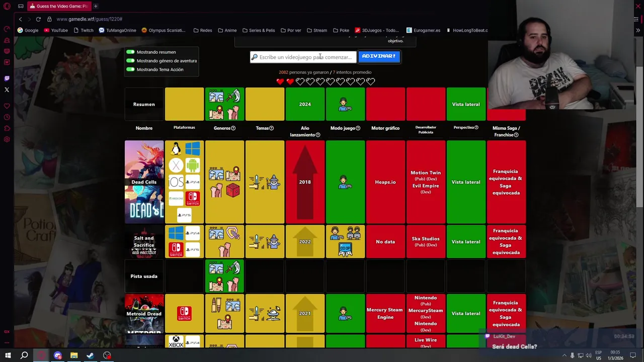Click the ADIVINAR! button
Viewport: 644px width, 362px height.
coord(379,56)
